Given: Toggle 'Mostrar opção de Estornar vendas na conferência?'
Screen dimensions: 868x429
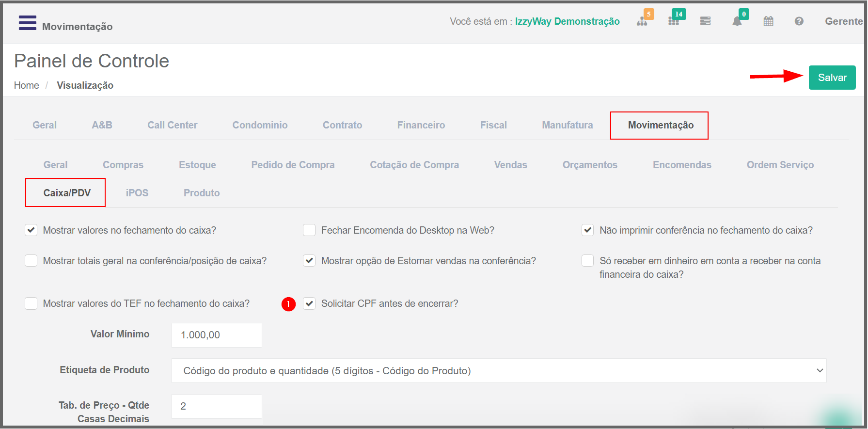Looking at the screenshot, I should tap(309, 261).
